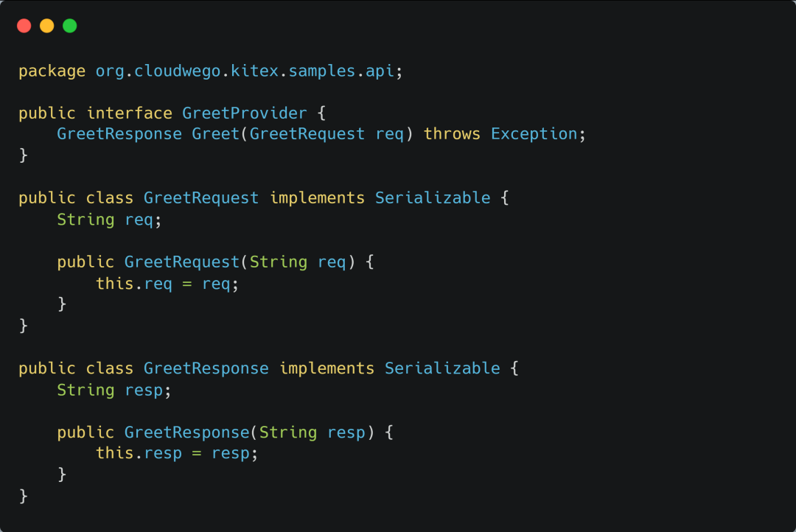This screenshot has height=532, width=796.
Task: Click 'GreetResponse' in the class declaration line
Action: click(206, 368)
